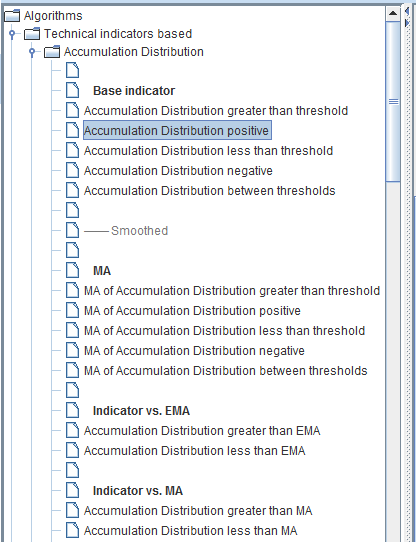Select the Smoothed separator row

(126, 231)
